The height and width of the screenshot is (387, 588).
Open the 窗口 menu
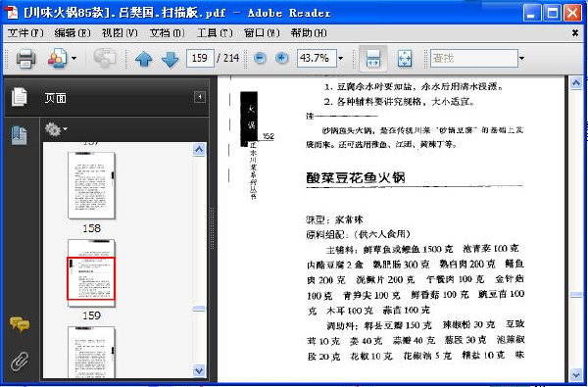click(x=262, y=33)
